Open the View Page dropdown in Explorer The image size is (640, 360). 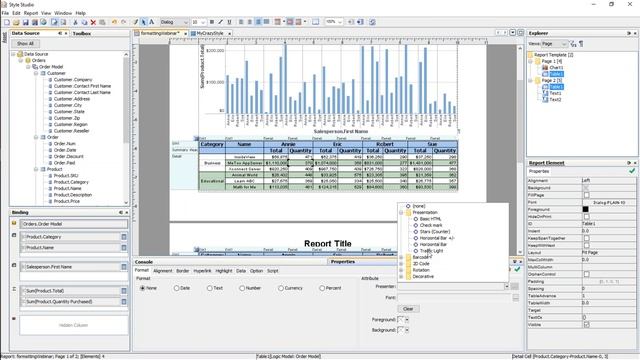564,44
